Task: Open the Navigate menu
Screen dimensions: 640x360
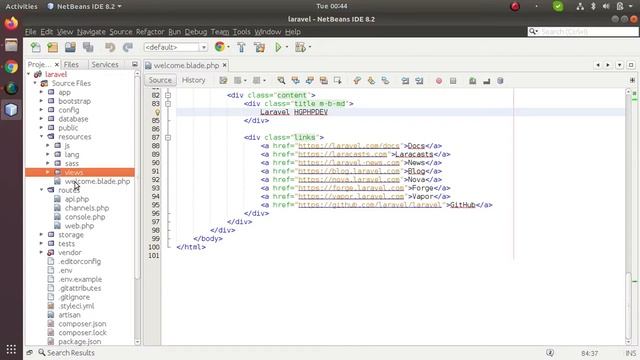Action: point(91,32)
